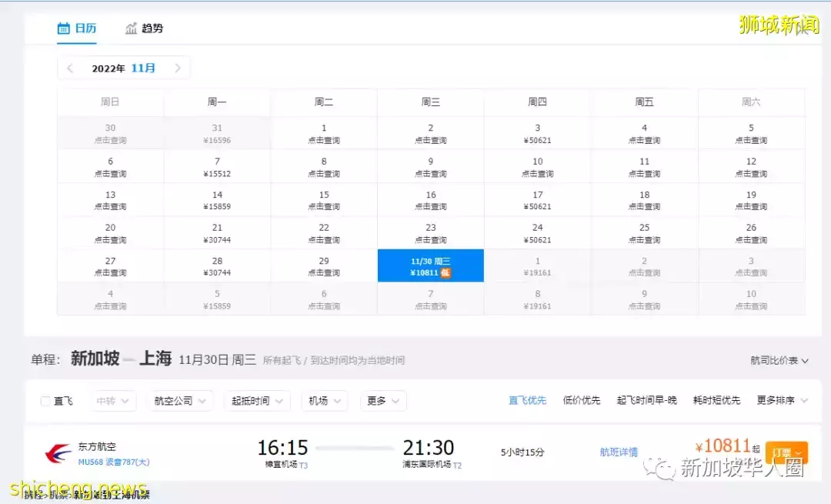Click the left arrow to view previous month
The width and height of the screenshot is (831, 504).
(70, 68)
